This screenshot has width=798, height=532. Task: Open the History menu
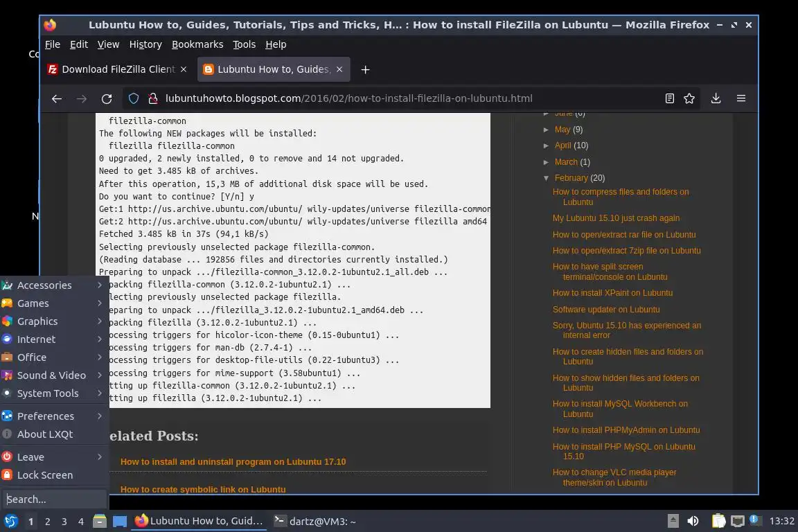click(x=145, y=44)
